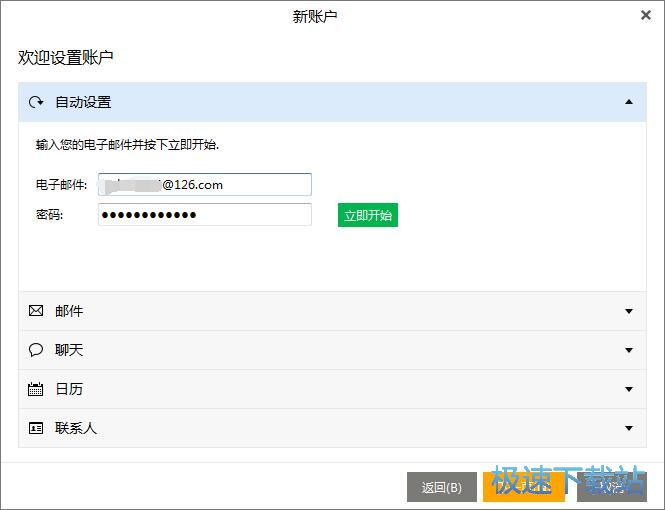Expand the 日历 section arrow
This screenshot has height=510, width=665.
(x=629, y=389)
